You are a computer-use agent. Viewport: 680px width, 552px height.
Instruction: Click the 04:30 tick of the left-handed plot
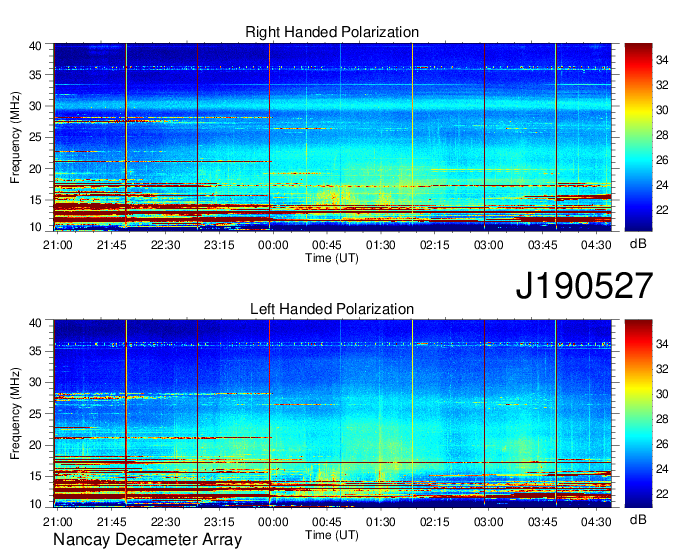point(596,522)
